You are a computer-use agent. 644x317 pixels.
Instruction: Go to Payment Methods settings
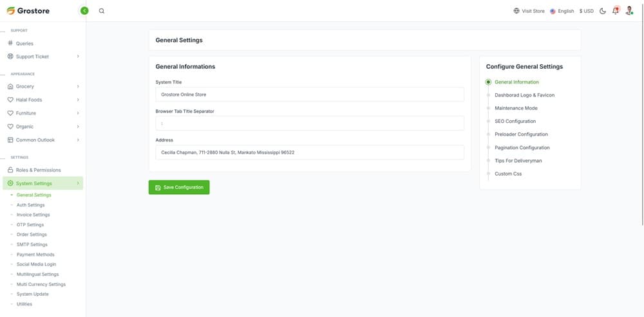point(35,255)
